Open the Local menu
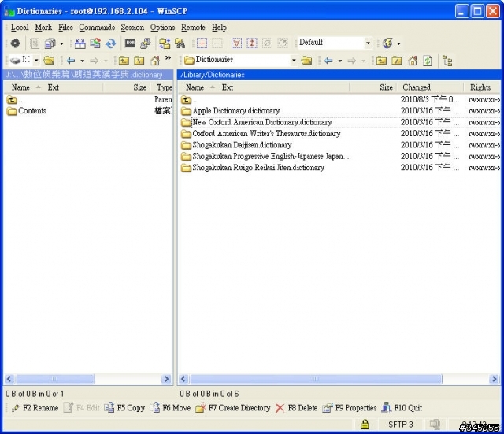504x434 pixels. (x=20, y=28)
